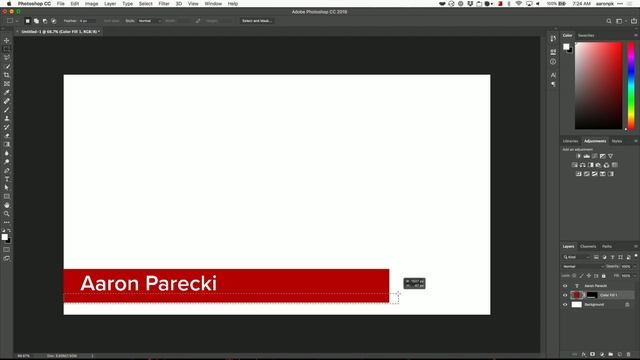Click Add layer mask icon

point(593,354)
